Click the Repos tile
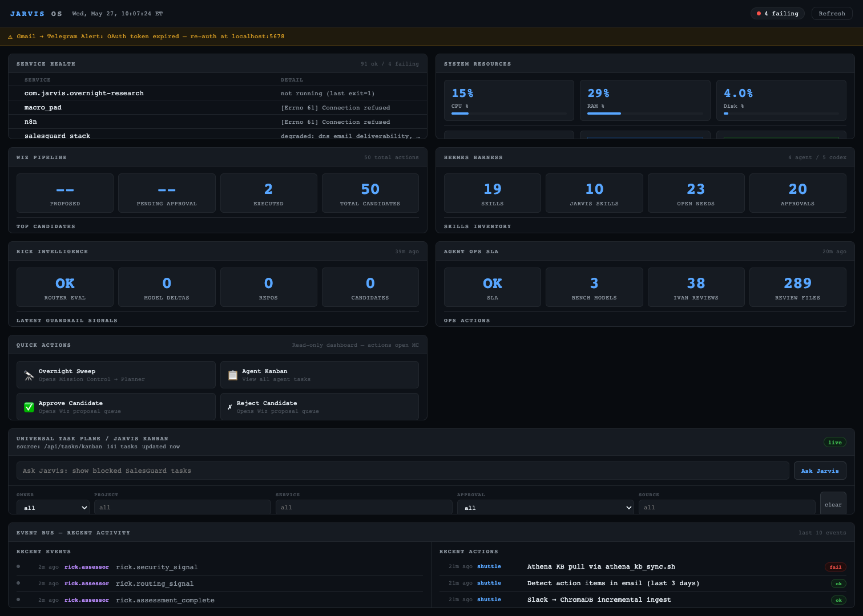The width and height of the screenshot is (863, 616). click(268, 287)
